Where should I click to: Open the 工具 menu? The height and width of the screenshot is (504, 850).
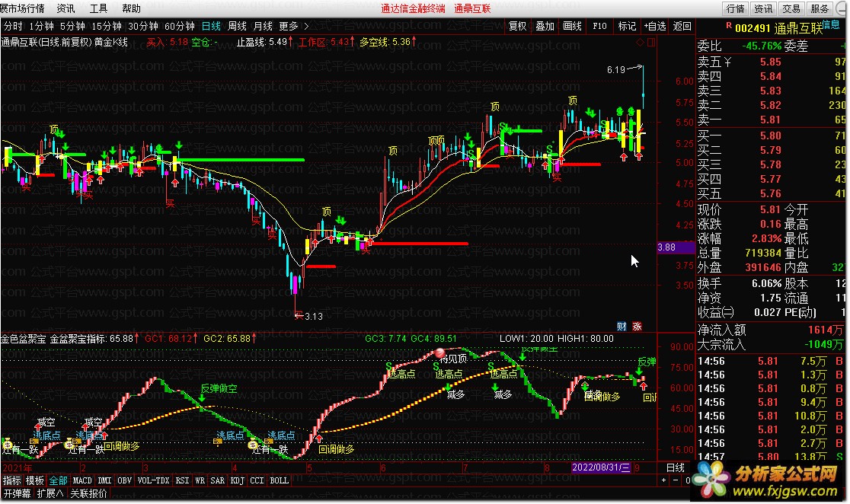[x=98, y=8]
